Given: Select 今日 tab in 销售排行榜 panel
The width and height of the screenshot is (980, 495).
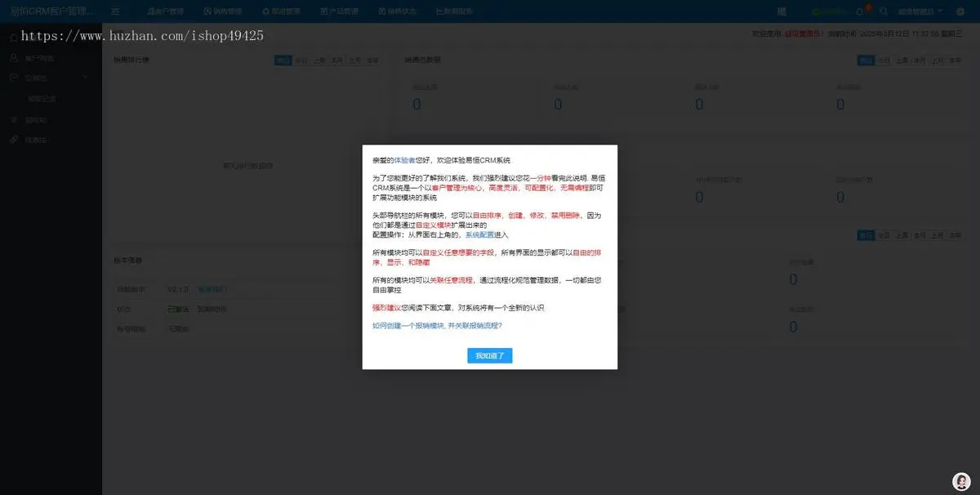Looking at the screenshot, I should click(x=301, y=60).
